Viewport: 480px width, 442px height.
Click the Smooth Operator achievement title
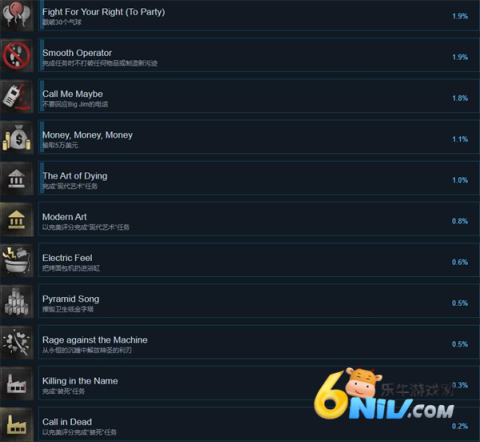click(x=77, y=53)
